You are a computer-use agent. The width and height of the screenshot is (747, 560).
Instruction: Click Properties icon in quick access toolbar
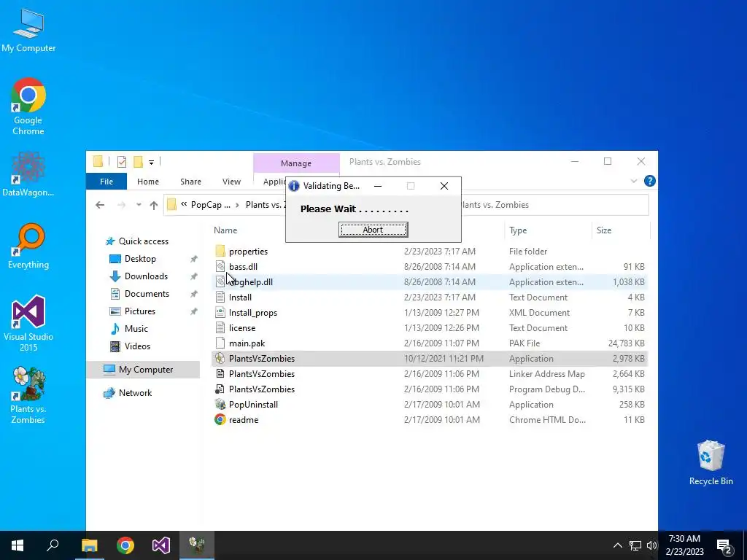click(122, 162)
